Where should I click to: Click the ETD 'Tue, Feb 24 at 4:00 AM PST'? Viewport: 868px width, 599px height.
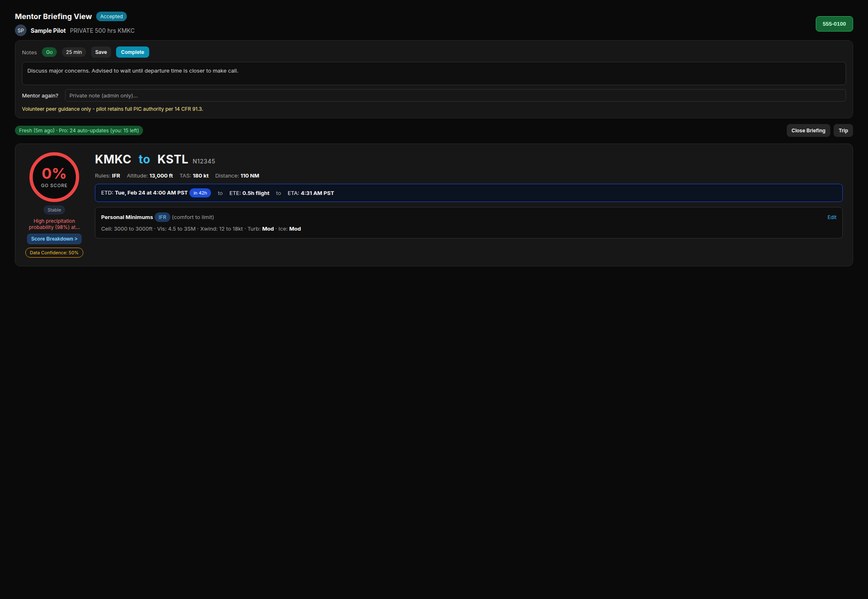pyautogui.click(x=151, y=193)
